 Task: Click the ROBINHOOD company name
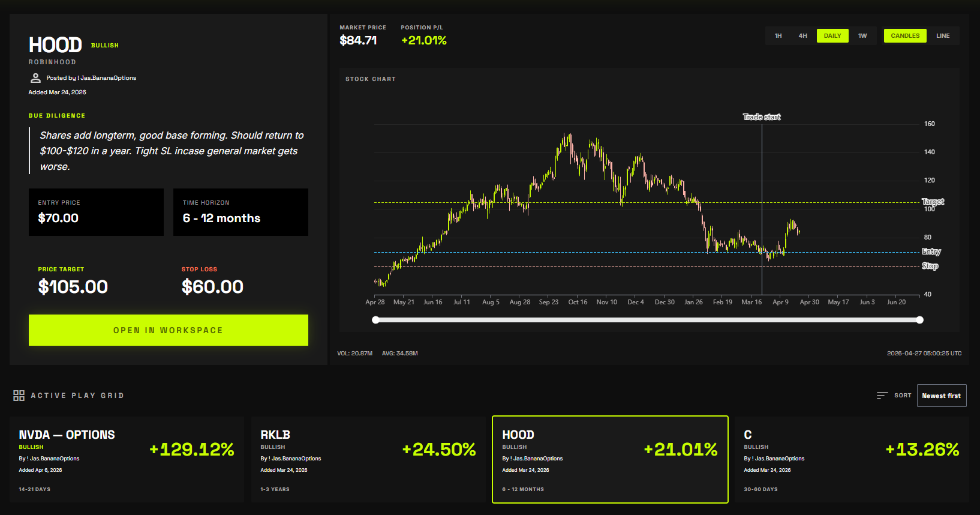coord(52,62)
